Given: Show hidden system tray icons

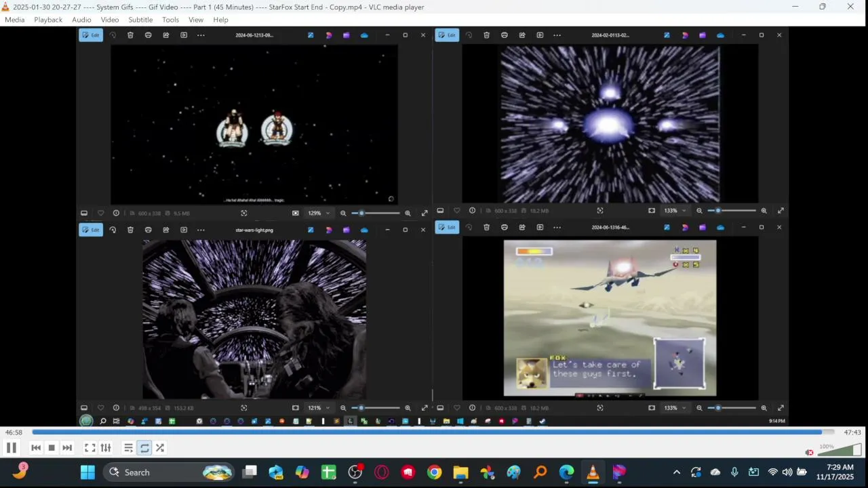Looking at the screenshot, I should [676, 472].
